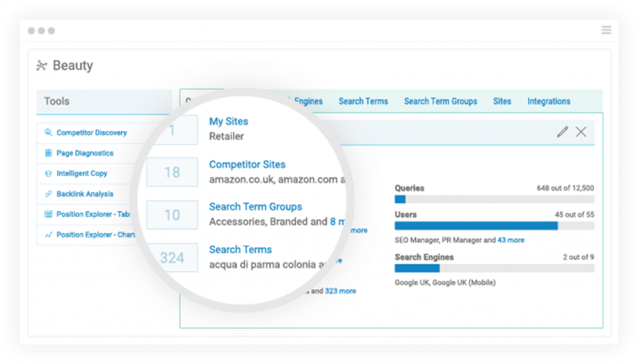Click the 10 search term groups count box
The image size is (638, 364).
172,215
